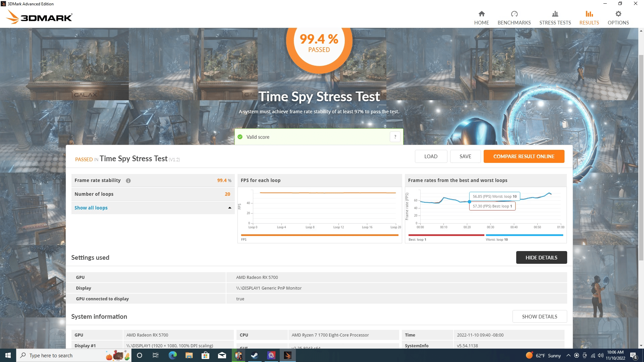
Task: Switch to the BENCHMARKS tab
Action: (514, 18)
